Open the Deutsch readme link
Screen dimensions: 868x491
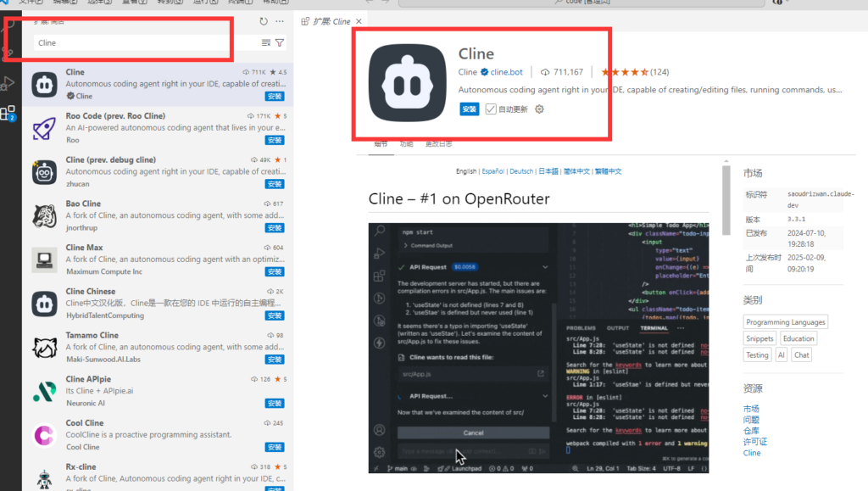point(521,171)
